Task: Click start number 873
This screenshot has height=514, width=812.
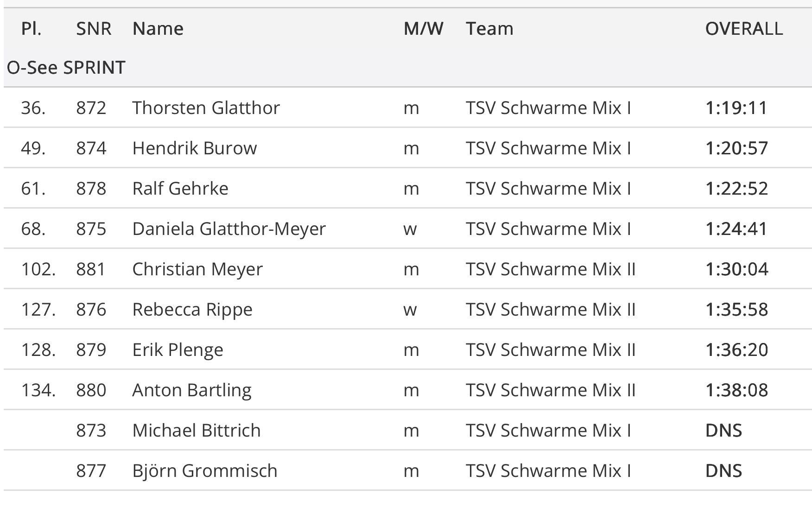Action: pos(91,431)
